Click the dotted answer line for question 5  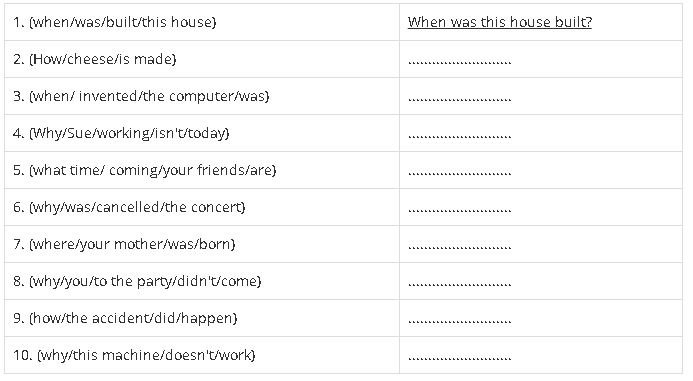click(x=460, y=174)
